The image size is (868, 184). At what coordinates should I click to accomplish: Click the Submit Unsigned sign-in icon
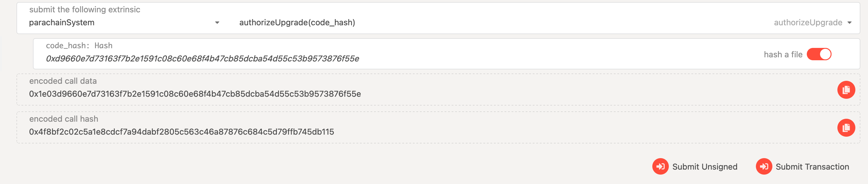coord(660,166)
